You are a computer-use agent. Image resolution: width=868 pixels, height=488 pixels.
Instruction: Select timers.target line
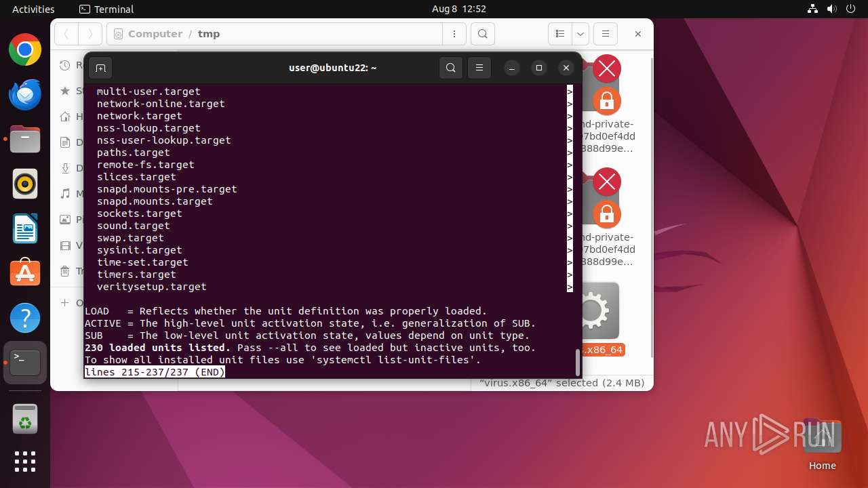point(136,274)
